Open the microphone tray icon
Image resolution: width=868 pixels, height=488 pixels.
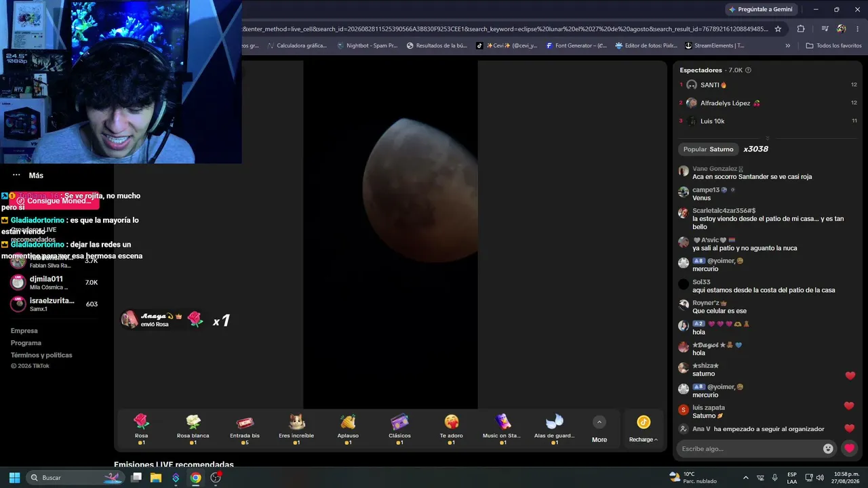[x=774, y=477]
